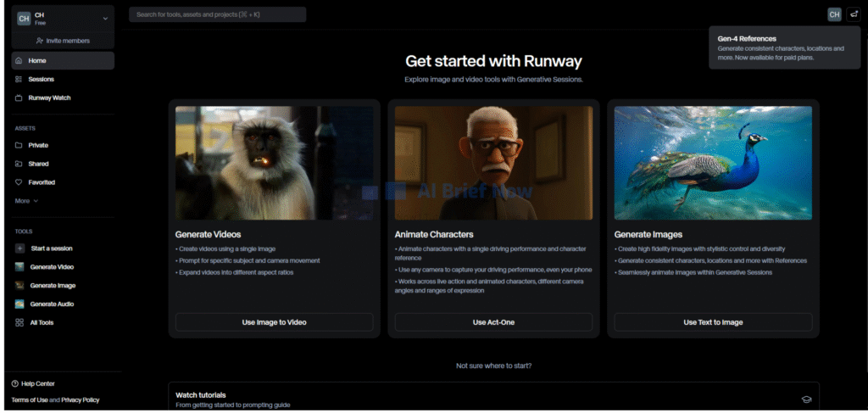Viewport: 868px width, 413px height.
Task: Open Runway Watch in the sidebar
Action: click(63, 98)
